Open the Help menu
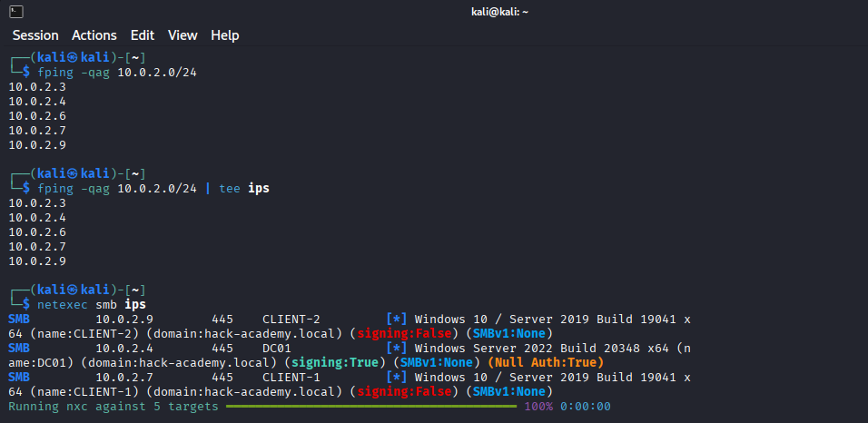The width and height of the screenshot is (868, 423). coord(224,35)
